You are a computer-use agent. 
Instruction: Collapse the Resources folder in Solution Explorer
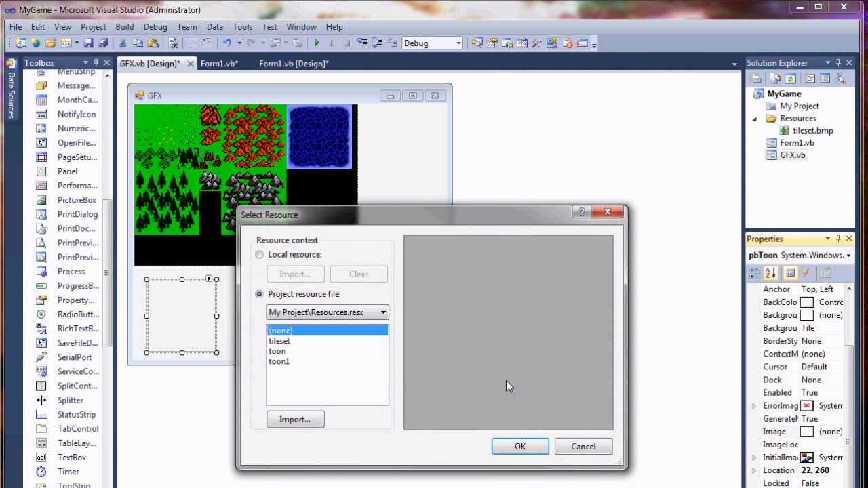755,119
